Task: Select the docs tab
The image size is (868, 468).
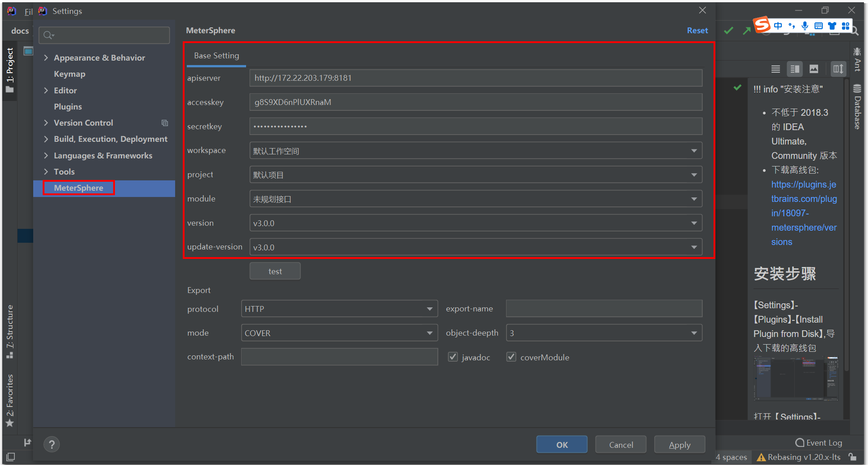Action: click(x=20, y=31)
